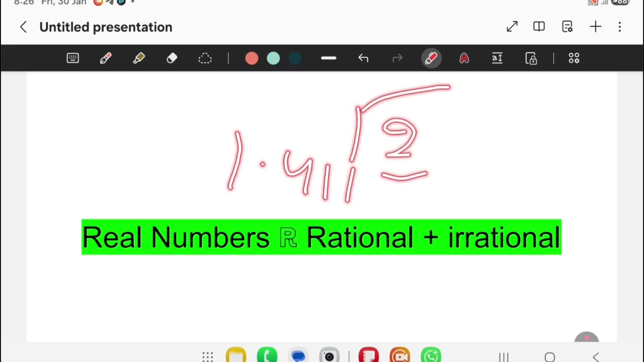Viewport: 644px width, 362px height.
Task: Expand note to full screen
Action: click(x=512, y=27)
